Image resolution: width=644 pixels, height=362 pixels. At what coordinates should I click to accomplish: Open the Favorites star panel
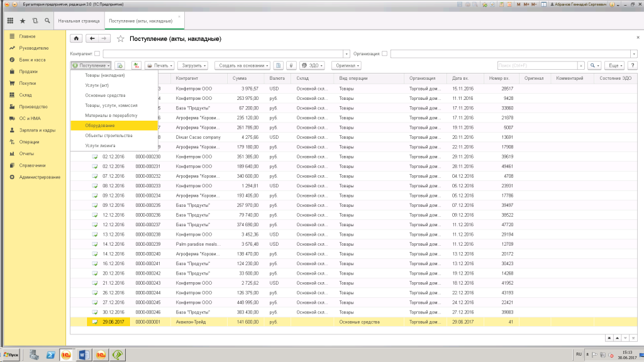pos(23,21)
